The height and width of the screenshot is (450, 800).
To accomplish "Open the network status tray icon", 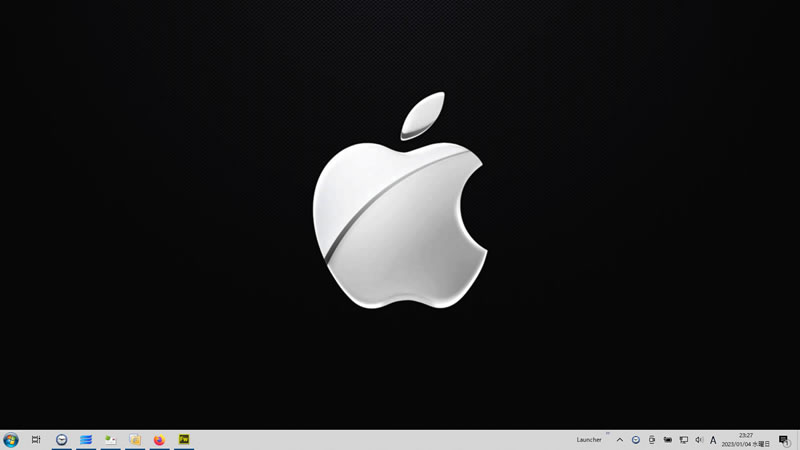I will pos(684,440).
